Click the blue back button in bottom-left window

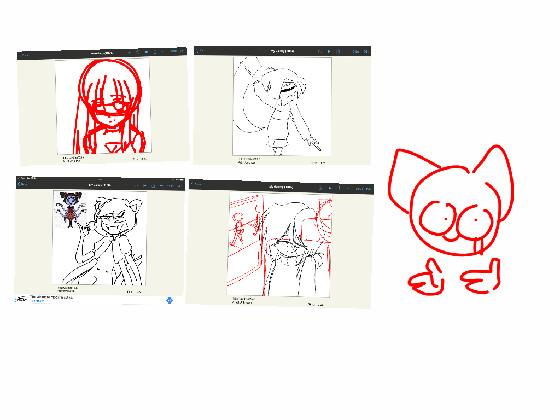pos(23,184)
